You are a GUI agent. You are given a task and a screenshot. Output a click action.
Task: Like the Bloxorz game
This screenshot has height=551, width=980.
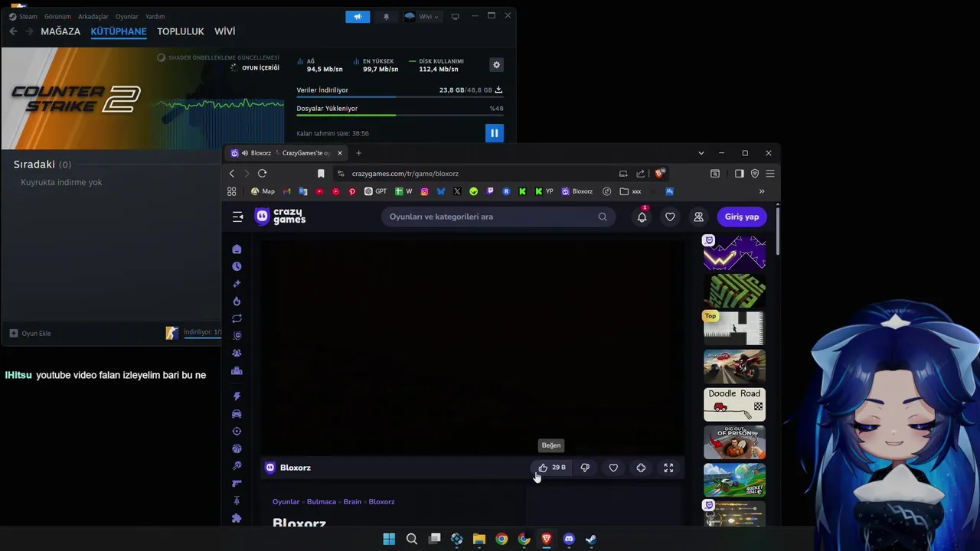click(551, 468)
